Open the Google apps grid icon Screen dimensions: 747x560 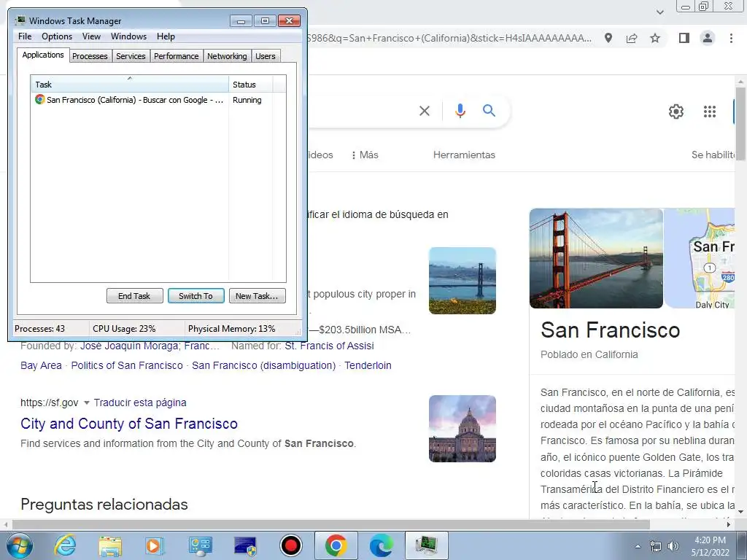click(x=710, y=112)
